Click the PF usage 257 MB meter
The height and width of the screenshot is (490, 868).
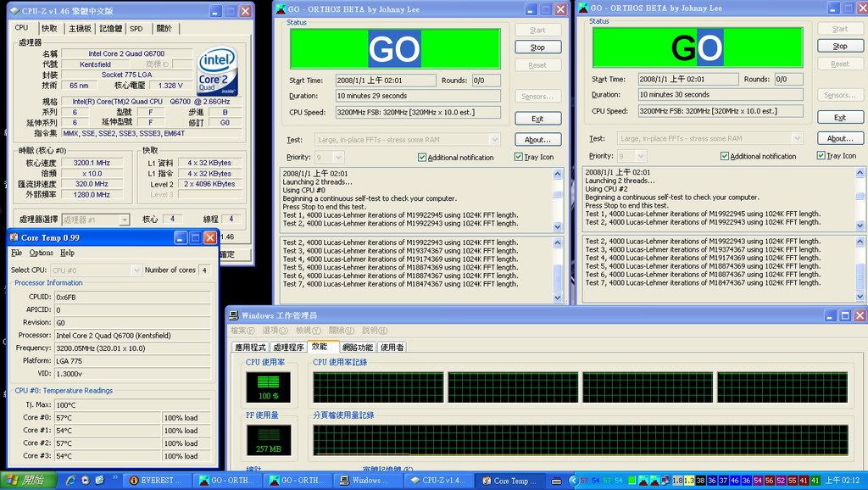tap(268, 439)
